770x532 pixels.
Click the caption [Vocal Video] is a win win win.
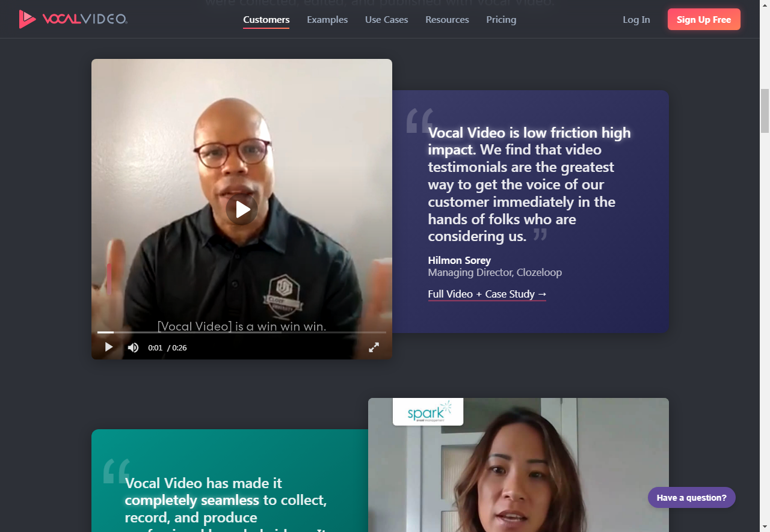click(242, 326)
